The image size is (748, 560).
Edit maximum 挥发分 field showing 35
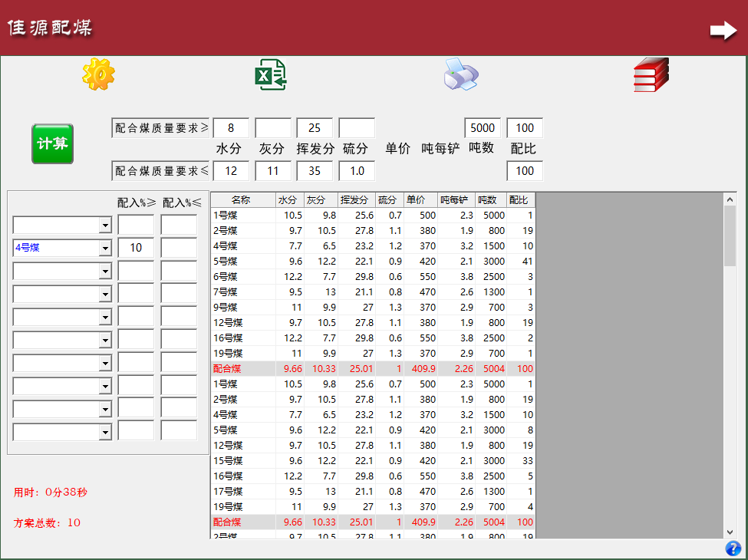point(315,171)
